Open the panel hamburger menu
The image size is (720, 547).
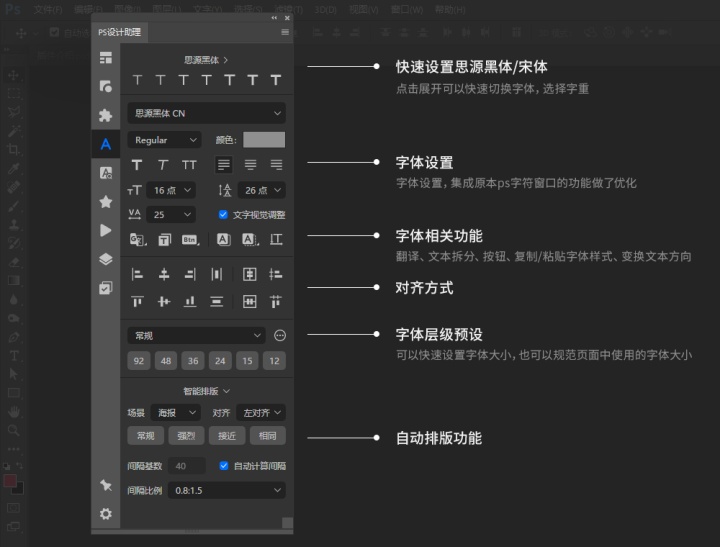pos(285,32)
